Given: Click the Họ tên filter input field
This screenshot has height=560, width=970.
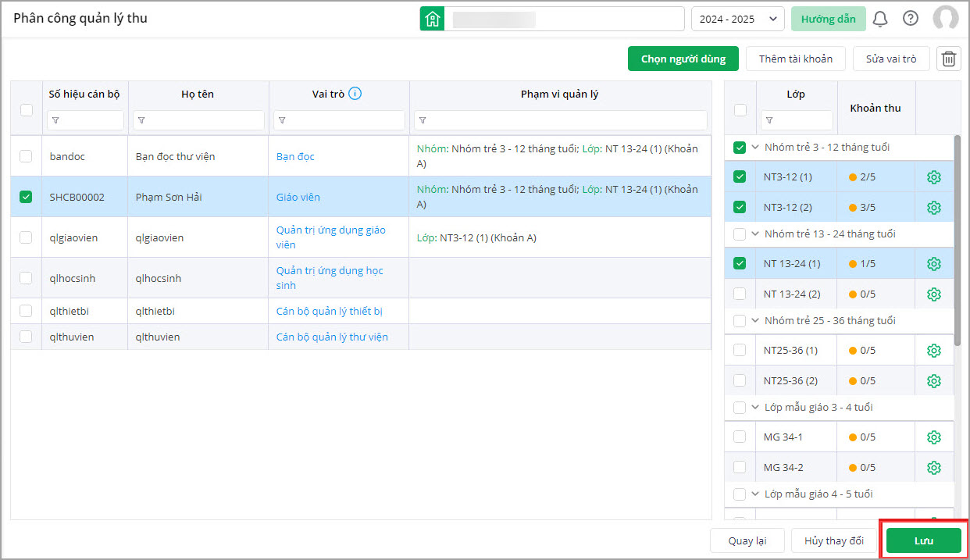Looking at the screenshot, I should [198, 120].
